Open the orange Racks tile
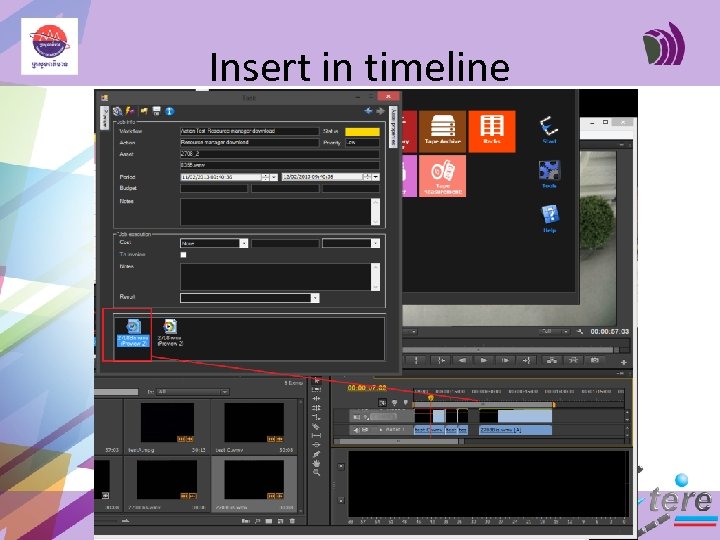Image resolution: width=720 pixels, height=540 pixels. pos(491,131)
